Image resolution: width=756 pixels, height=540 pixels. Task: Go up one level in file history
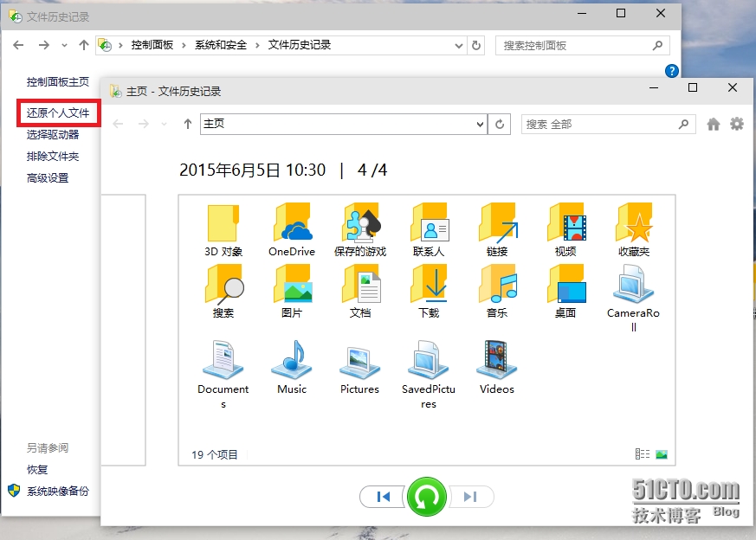click(x=188, y=125)
